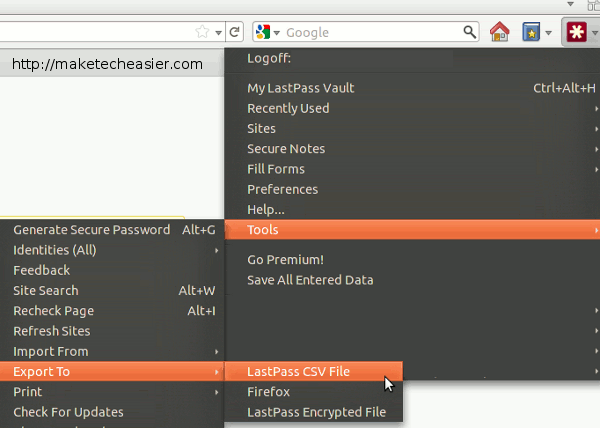Open the Export To submenu
600x428 pixels.
pyautogui.click(x=112, y=371)
